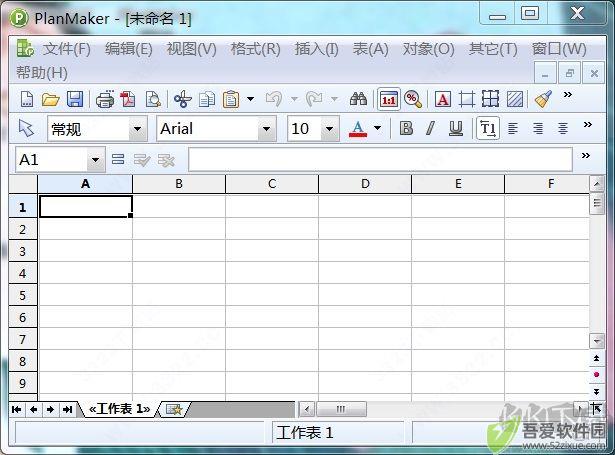
Task: Select row 5 header
Action: tap(23, 295)
